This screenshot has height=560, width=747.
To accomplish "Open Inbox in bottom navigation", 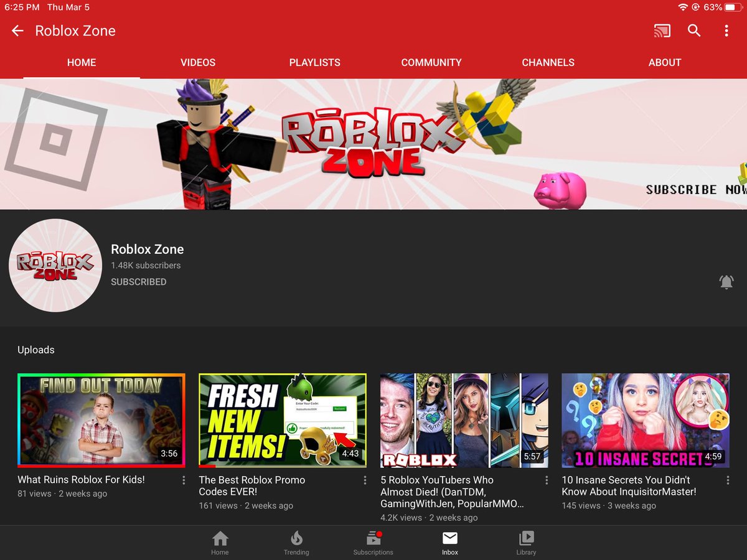I will tap(450, 543).
